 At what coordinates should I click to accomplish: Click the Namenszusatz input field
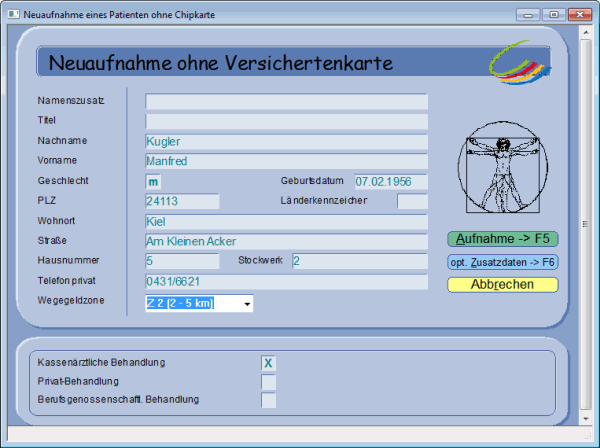click(286, 101)
